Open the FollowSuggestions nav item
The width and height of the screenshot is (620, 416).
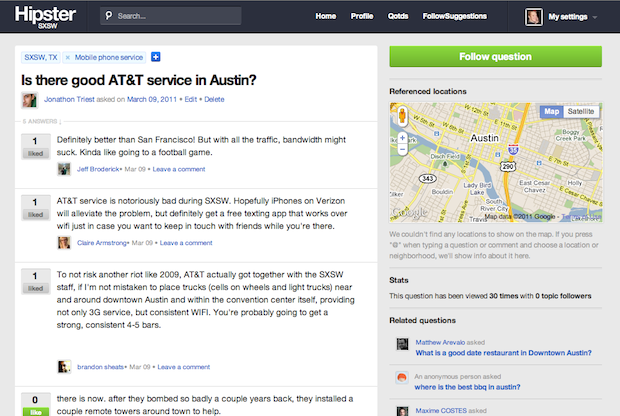(x=455, y=16)
